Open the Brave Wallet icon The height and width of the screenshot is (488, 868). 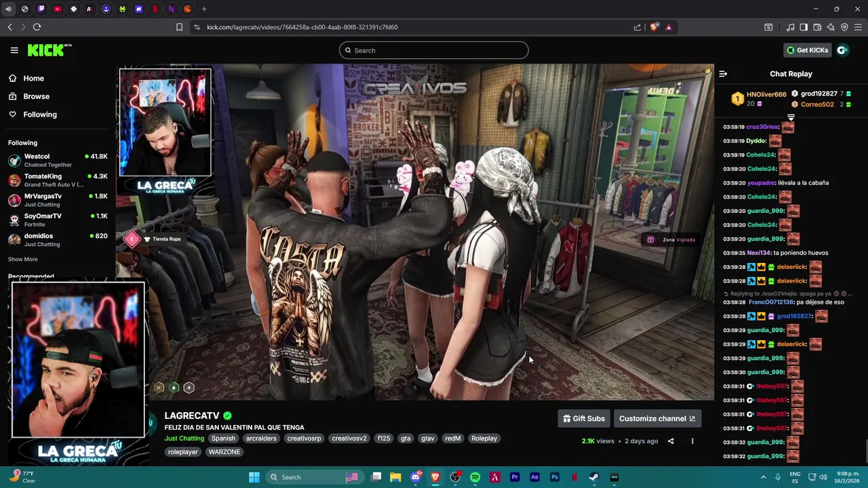click(817, 27)
